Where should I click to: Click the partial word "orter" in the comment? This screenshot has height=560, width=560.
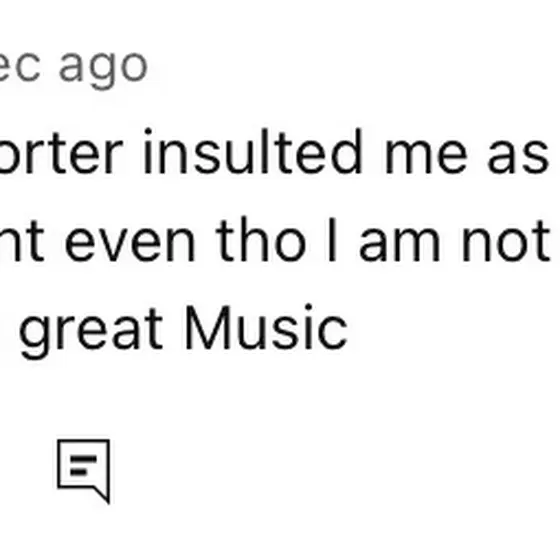pos(61,154)
